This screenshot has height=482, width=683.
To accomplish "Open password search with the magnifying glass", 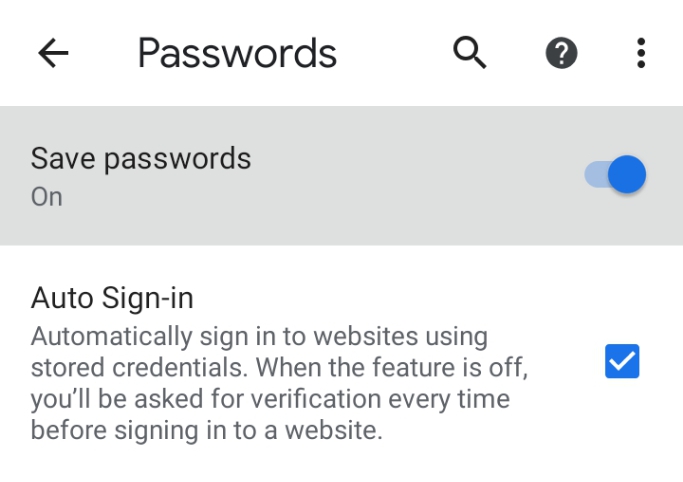I will 469,53.
